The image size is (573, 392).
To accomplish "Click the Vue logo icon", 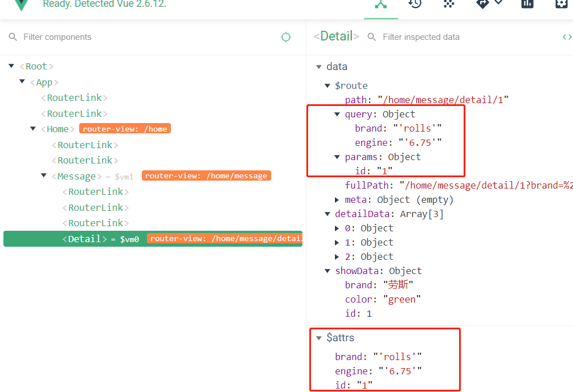I will [x=22, y=6].
